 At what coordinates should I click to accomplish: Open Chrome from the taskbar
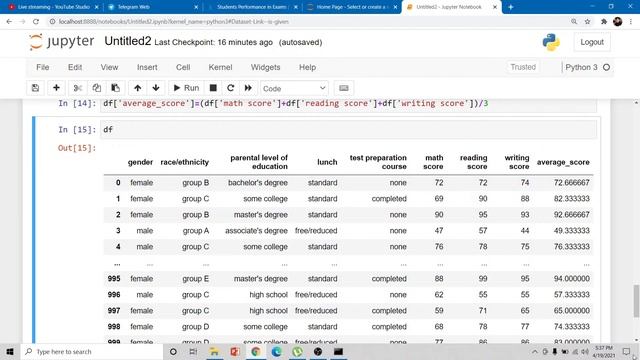point(256,351)
